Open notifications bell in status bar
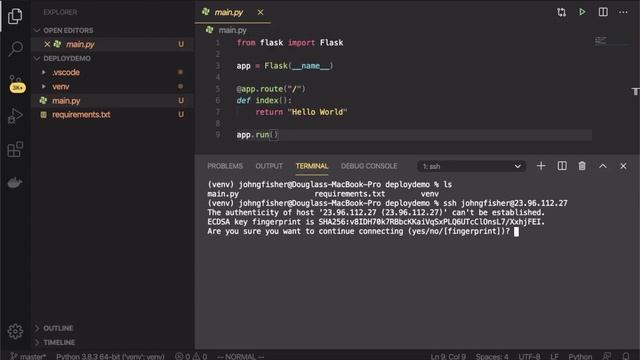Screen dimensions: 640x360 (626, 356)
